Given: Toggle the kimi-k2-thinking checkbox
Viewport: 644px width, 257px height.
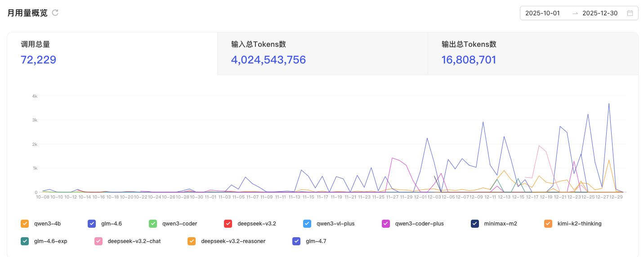Looking at the screenshot, I should 548,223.
